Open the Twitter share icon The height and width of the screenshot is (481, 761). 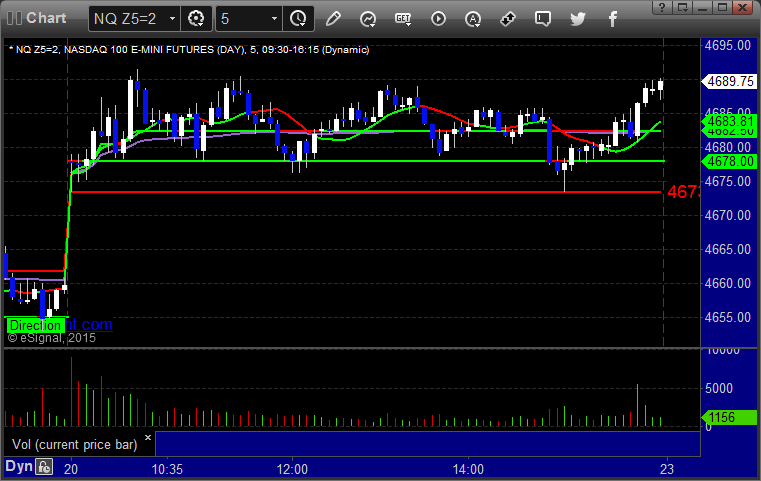[577, 18]
